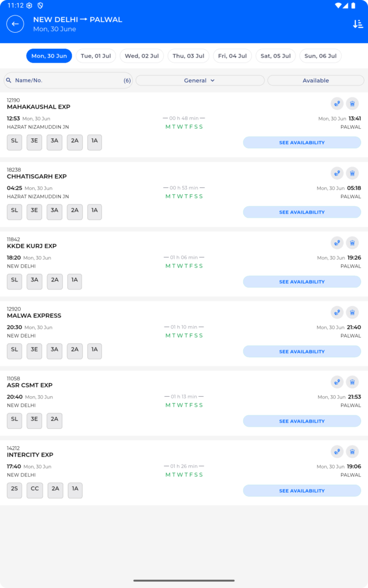Image resolution: width=368 pixels, height=588 pixels.
Task: Switch to Tue, 01 Jul date tab
Action: (96, 56)
